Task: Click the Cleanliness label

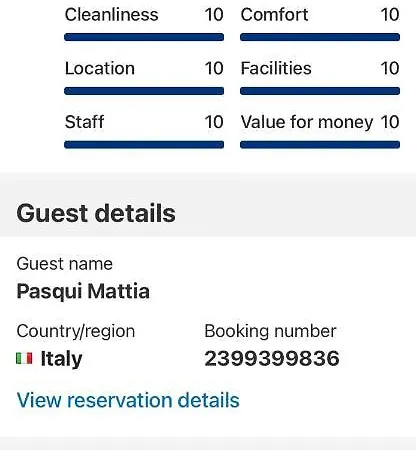Action: point(112,15)
